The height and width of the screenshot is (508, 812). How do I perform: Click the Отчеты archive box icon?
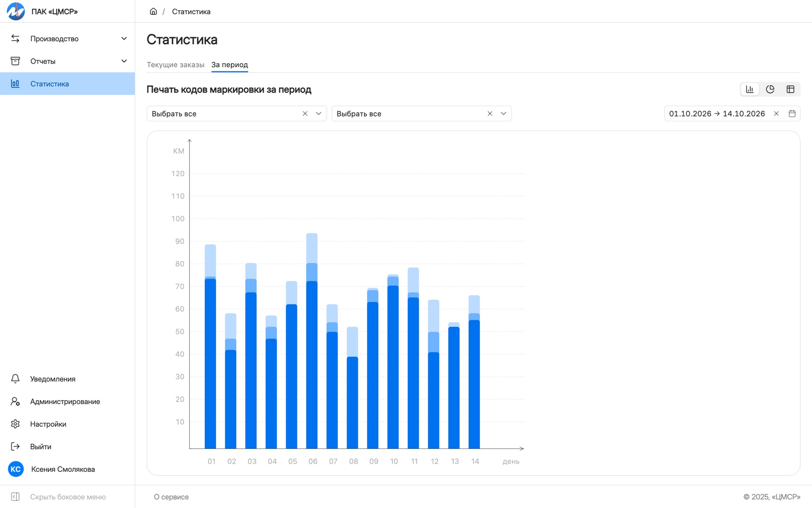coord(15,61)
